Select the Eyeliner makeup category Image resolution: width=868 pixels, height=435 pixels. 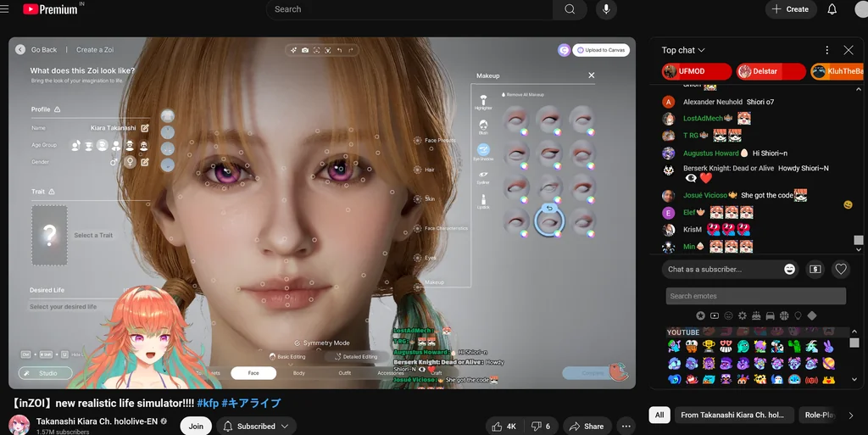483,176
